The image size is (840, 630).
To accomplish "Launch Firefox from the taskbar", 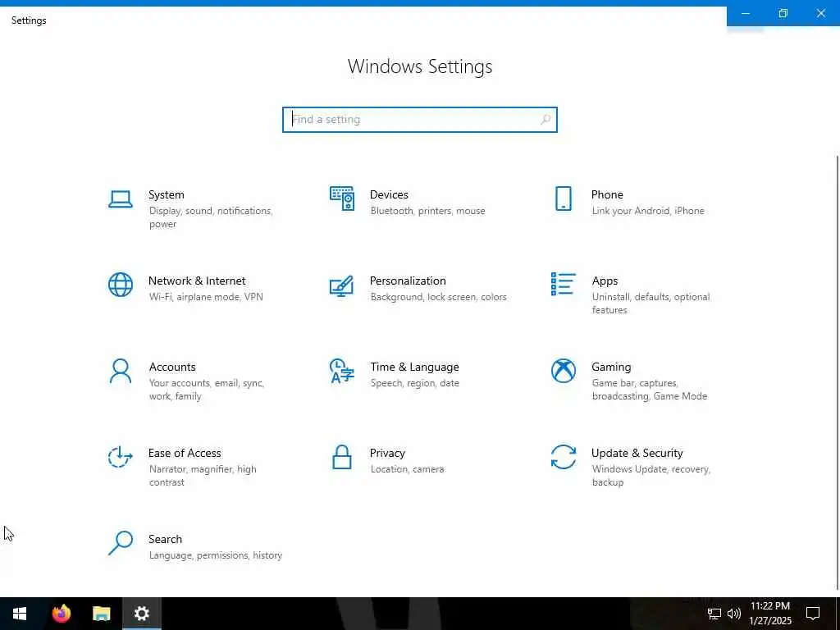I will pyautogui.click(x=61, y=614).
